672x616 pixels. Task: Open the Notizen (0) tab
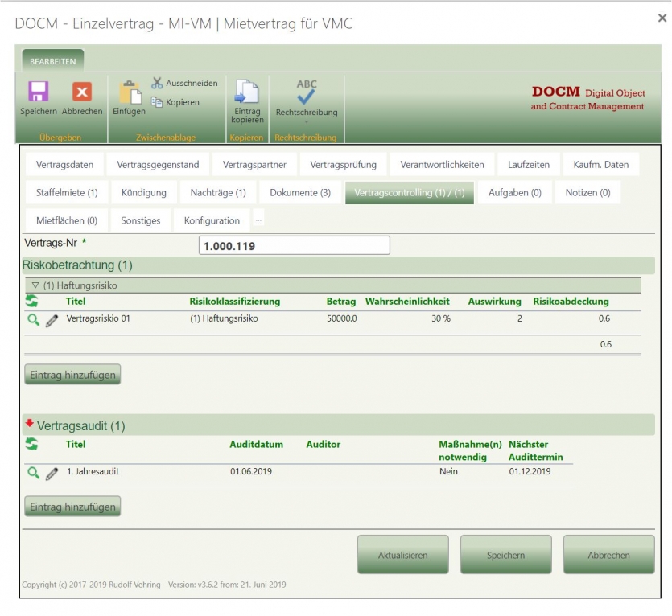tap(587, 192)
